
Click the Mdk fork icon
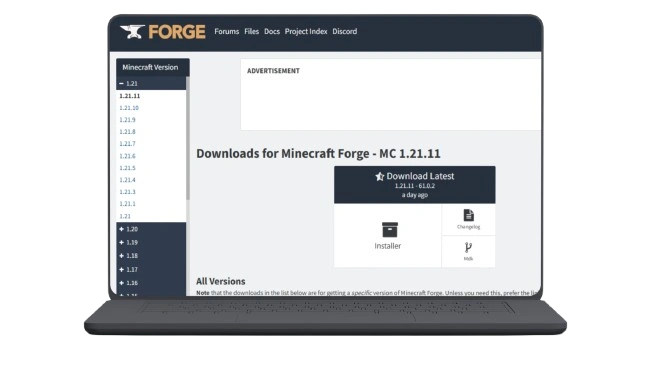pyautogui.click(x=468, y=247)
